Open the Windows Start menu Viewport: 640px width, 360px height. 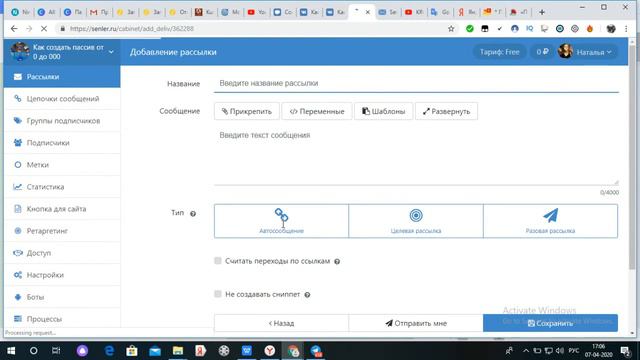[x=11, y=351]
